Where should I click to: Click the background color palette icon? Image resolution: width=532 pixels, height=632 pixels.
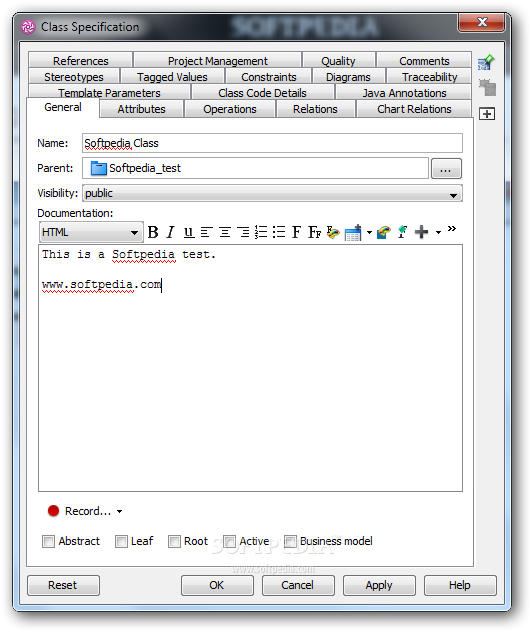[384, 232]
